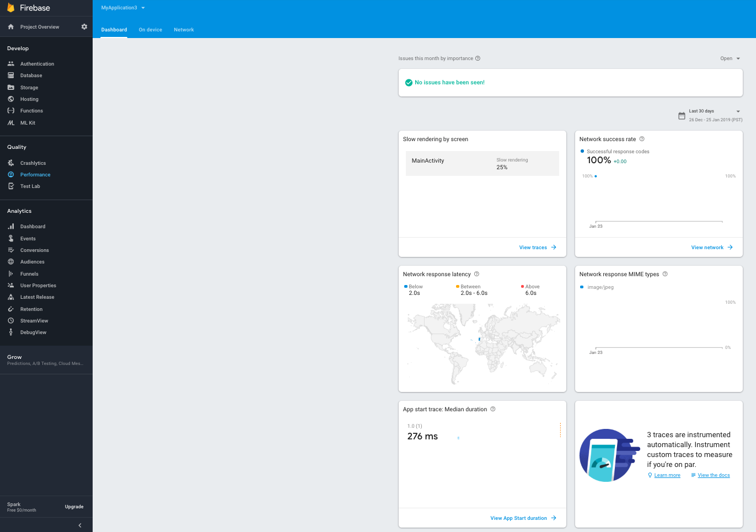Collapse the left navigation sidebar
The image size is (756, 532).
click(x=80, y=525)
